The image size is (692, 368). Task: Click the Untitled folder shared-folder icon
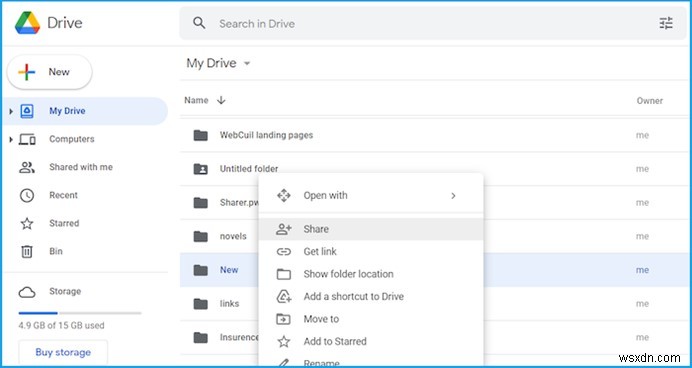pos(200,169)
